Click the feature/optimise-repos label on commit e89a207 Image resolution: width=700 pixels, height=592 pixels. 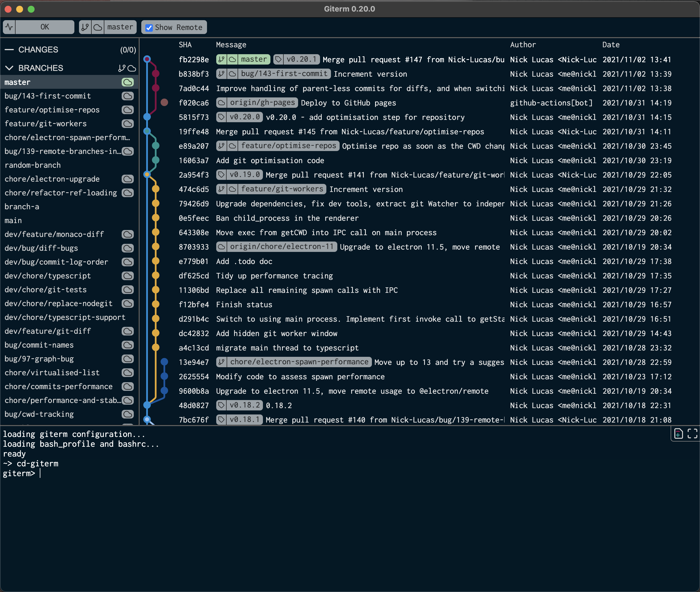tap(288, 146)
